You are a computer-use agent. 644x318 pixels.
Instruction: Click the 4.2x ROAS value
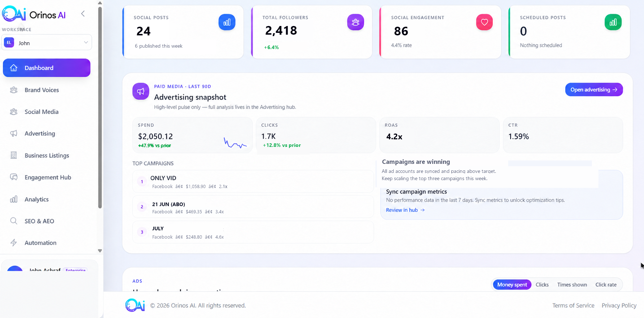pos(394,137)
